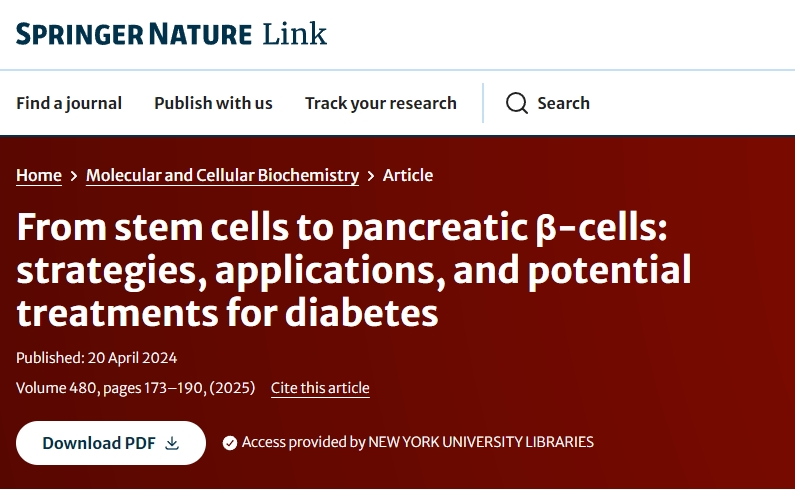Click the download arrow icon beside Download PDF
This screenshot has height=490, width=795.
(x=172, y=443)
